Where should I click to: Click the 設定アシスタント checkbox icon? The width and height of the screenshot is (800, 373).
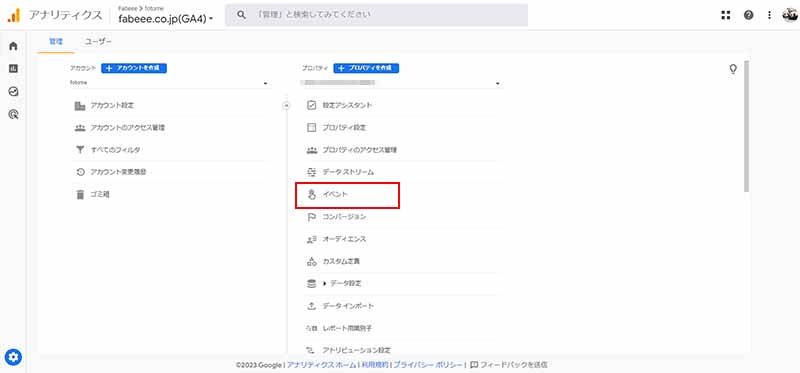pos(311,106)
